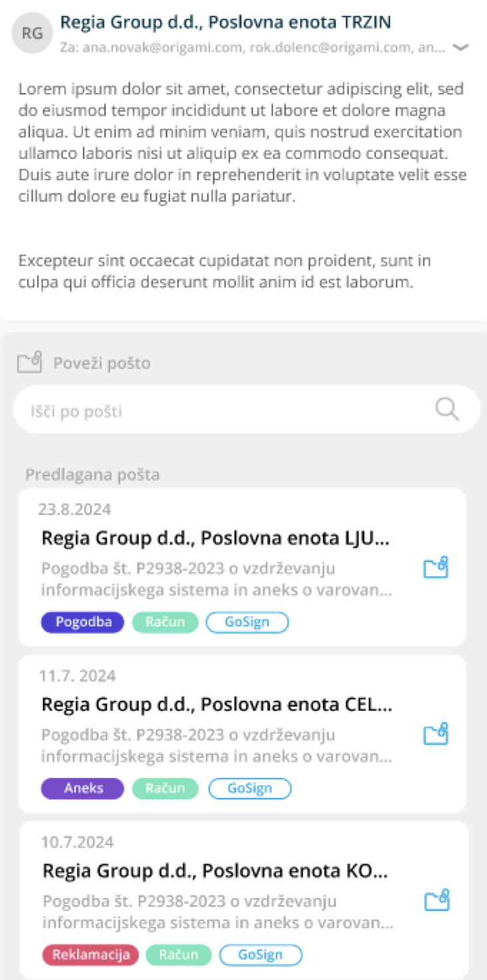Viewport: 487px width, 980px height.
Task: Select the Pogodba tag
Action: tap(82, 622)
